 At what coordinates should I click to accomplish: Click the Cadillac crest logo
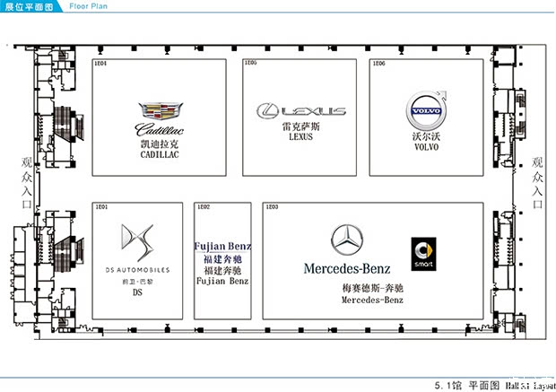point(159,113)
